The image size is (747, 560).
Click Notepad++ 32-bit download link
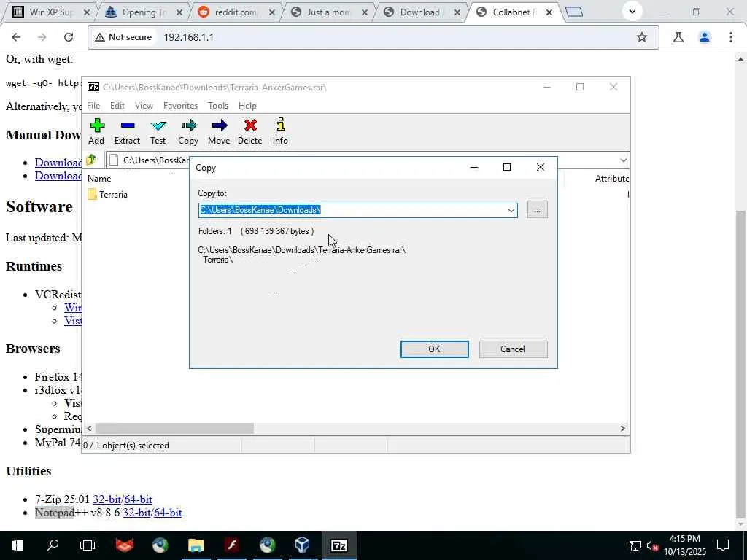[136, 513]
